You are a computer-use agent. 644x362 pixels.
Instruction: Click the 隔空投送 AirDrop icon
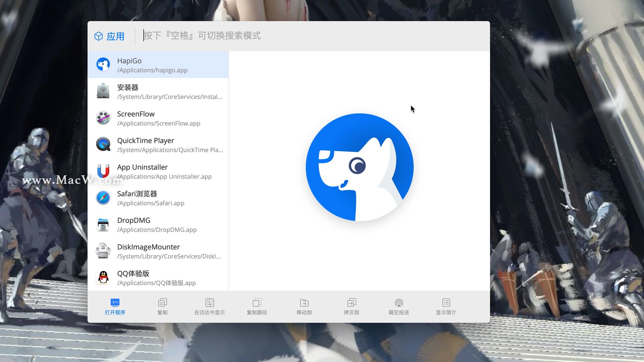399,303
